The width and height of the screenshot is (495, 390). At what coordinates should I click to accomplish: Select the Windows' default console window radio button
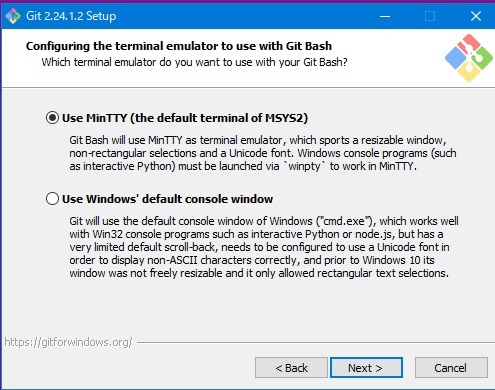point(52,199)
